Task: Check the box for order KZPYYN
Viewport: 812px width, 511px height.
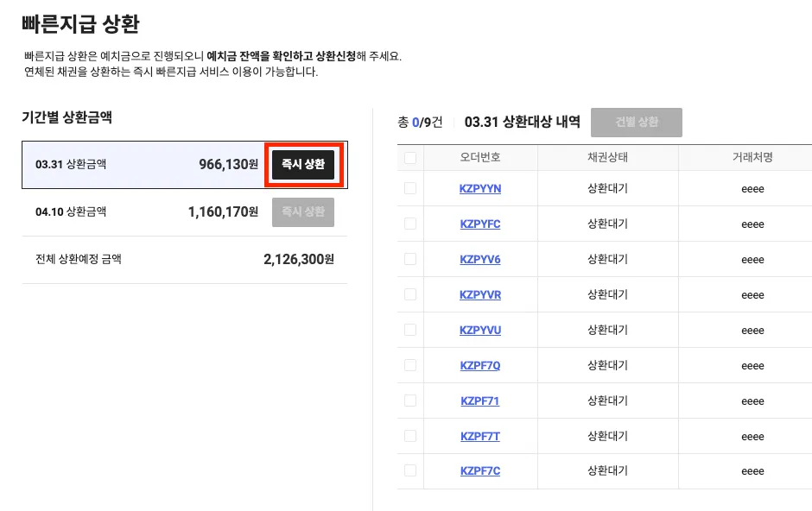Action: tap(409, 188)
